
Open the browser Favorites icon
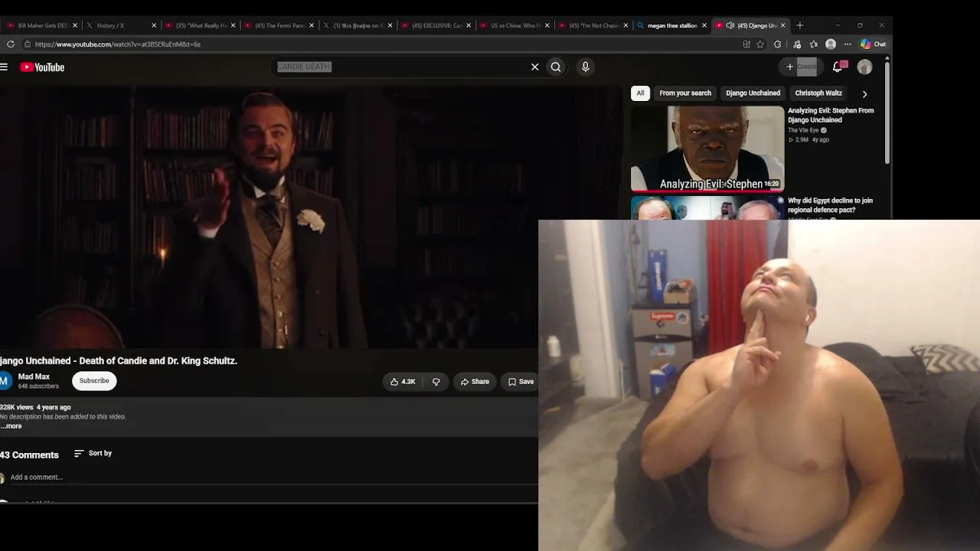click(814, 44)
